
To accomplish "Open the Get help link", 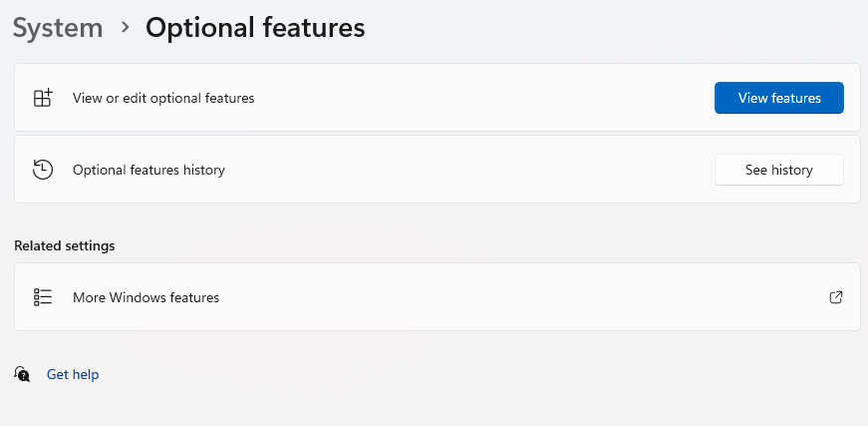I will 73,375.
